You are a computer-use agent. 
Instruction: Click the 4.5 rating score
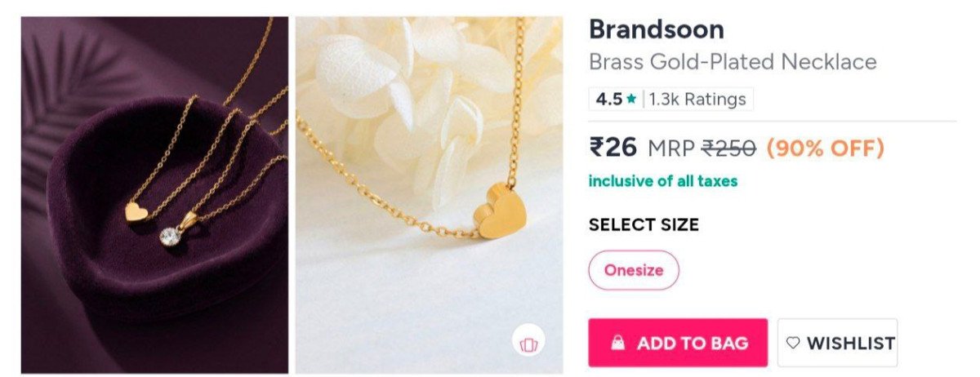tap(608, 100)
